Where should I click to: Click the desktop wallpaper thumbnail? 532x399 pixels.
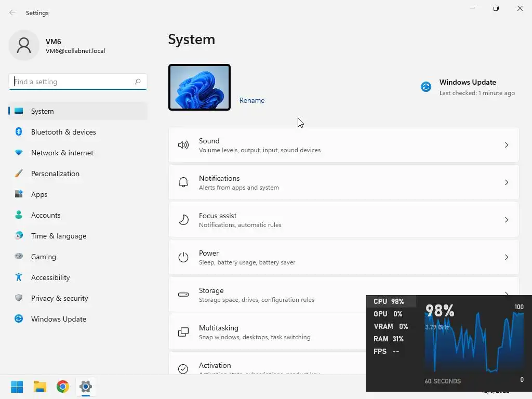[199, 87]
